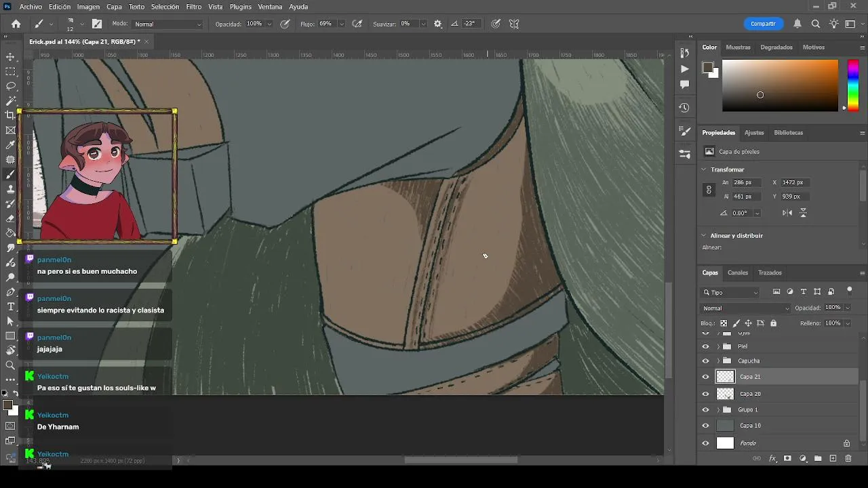Open the Opacidad dropdown in options bar
The width and height of the screenshot is (868, 488).
[x=269, y=24]
